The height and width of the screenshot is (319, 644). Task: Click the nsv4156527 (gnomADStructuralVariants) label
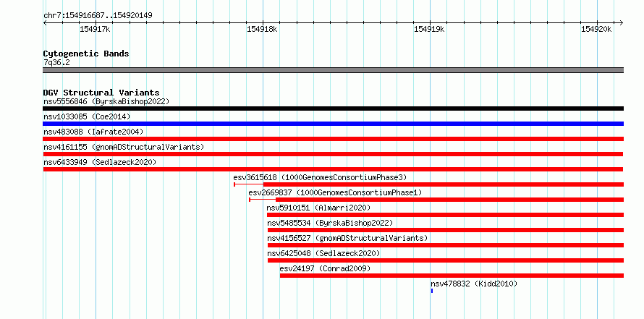[x=347, y=238]
